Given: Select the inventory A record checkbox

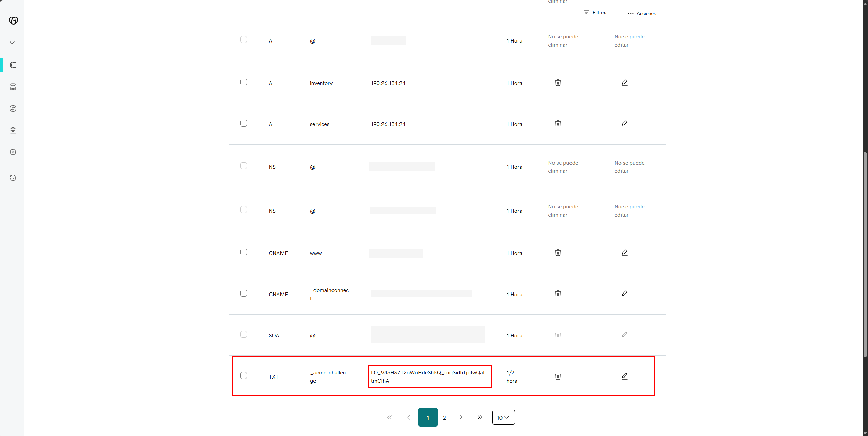Looking at the screenshot, I should pos(244,82).
